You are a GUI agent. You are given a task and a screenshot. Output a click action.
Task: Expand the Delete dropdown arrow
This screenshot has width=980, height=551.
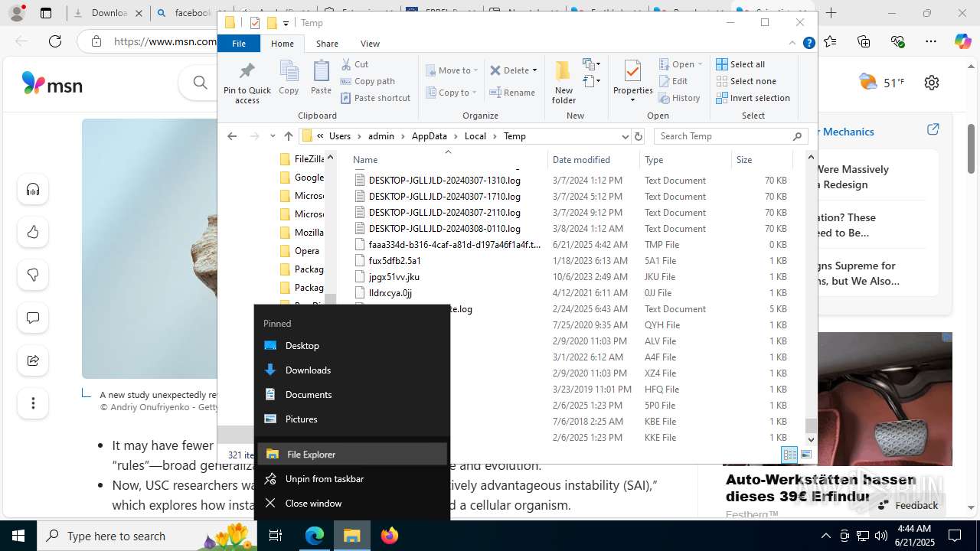pyautogui.click(x=534, y=70)
